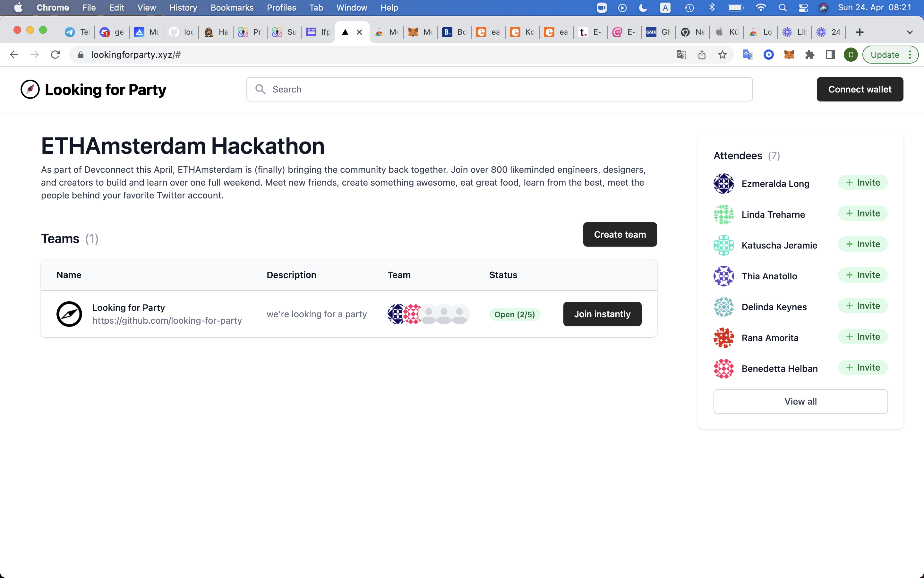Image resolution: width=924 pixels, height=578 pixels.
Task: Switch to the GMX browser tab
Action: (658, 32)
